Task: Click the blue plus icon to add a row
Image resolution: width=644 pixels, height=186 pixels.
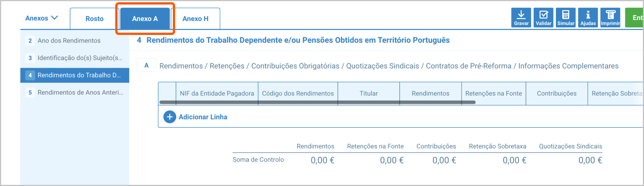Action: pos(169,117)
